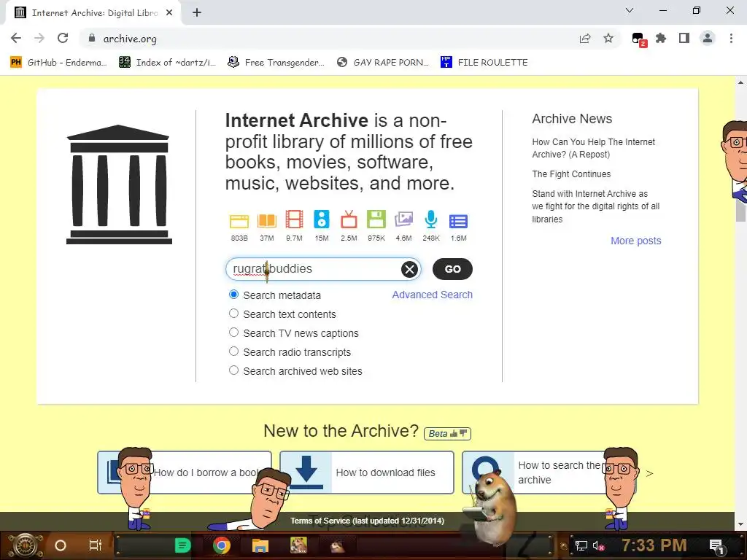Open the Audio speaker icon (15M)
This screenshot has height=560, width=747.
point(322,219)
